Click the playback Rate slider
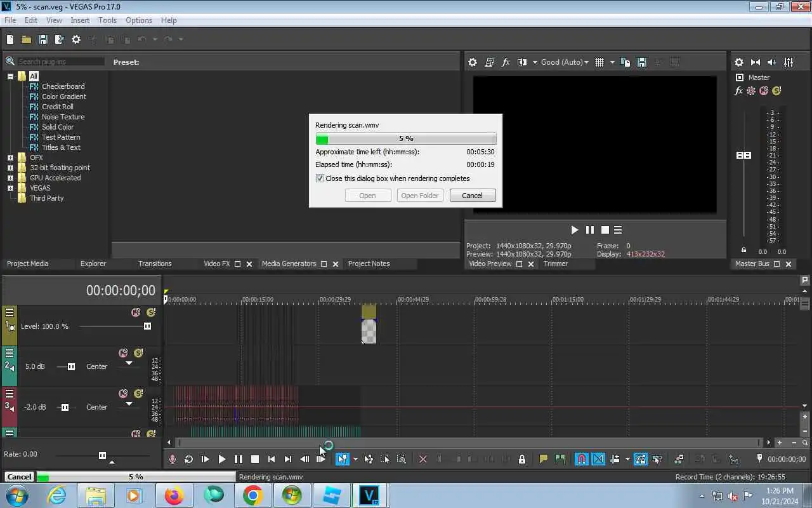The height and width of the screenshot is (508, 812). click(x=102, y=455)
